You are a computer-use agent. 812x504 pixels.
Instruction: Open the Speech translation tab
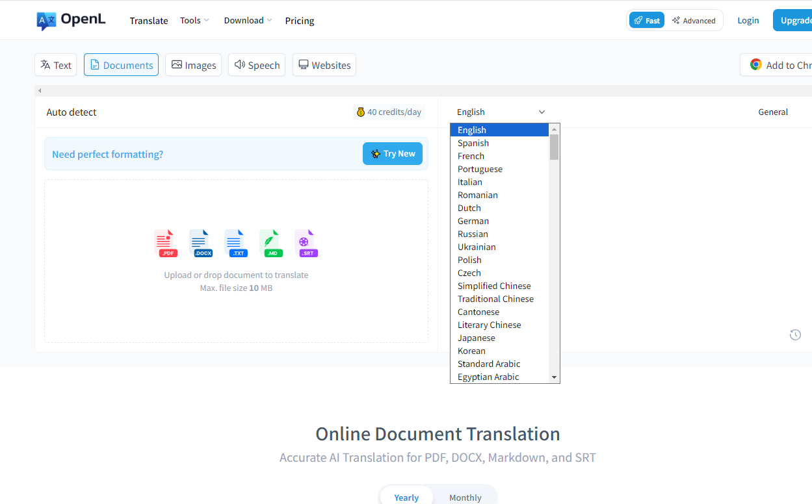(257, 65)
